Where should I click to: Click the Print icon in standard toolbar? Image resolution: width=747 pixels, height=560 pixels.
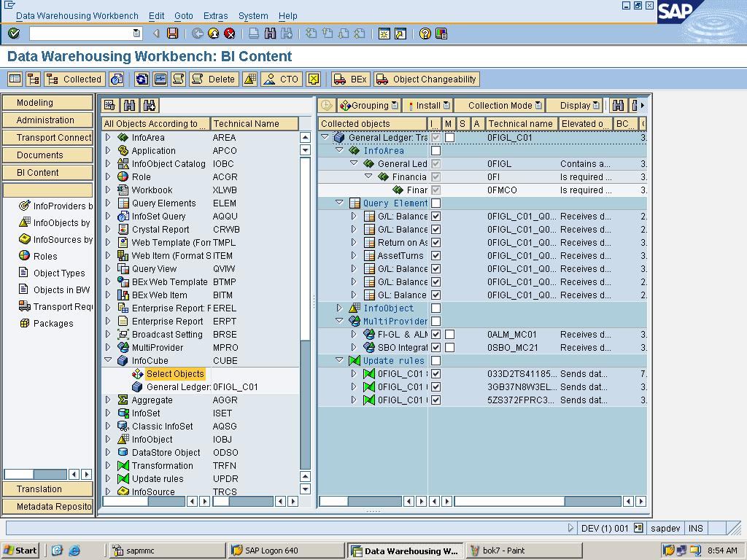[254, 34]
